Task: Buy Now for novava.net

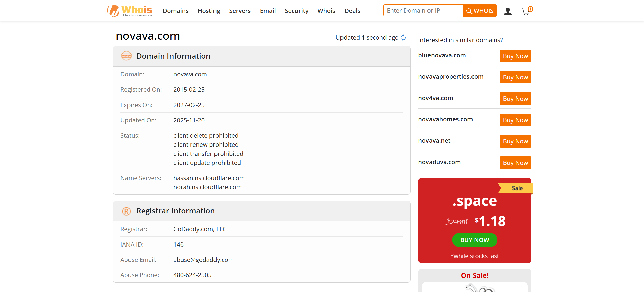Action: 515,141
